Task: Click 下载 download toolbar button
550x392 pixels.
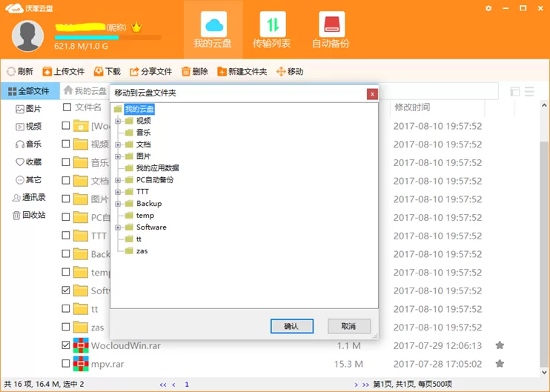Action: tap(107, 72)
